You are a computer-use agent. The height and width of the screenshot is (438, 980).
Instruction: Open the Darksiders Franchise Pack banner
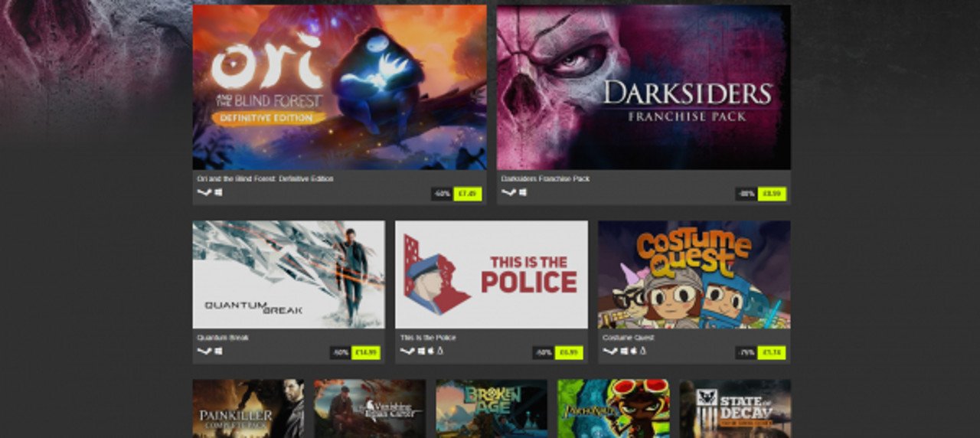pyautogui.click(x=644, y=87)
